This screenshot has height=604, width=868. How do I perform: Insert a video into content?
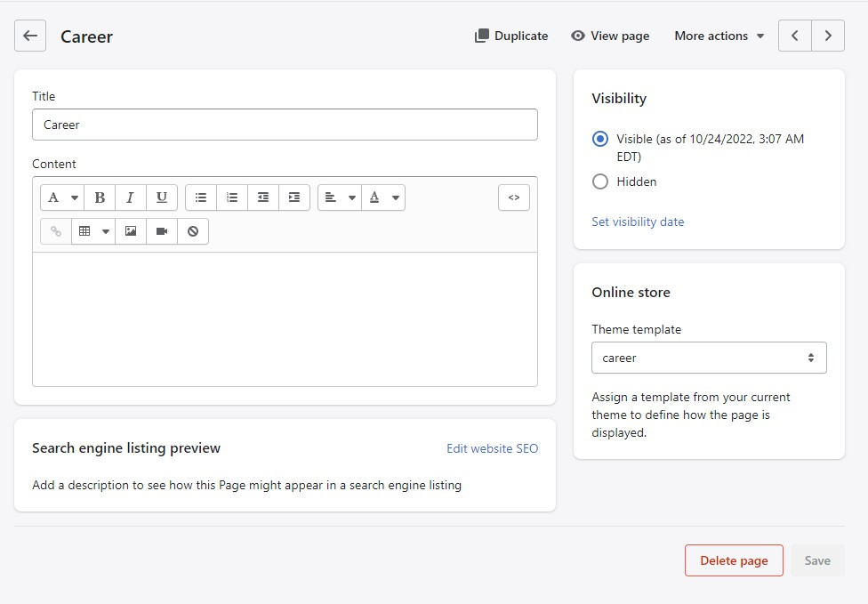(x=162, y=231)
